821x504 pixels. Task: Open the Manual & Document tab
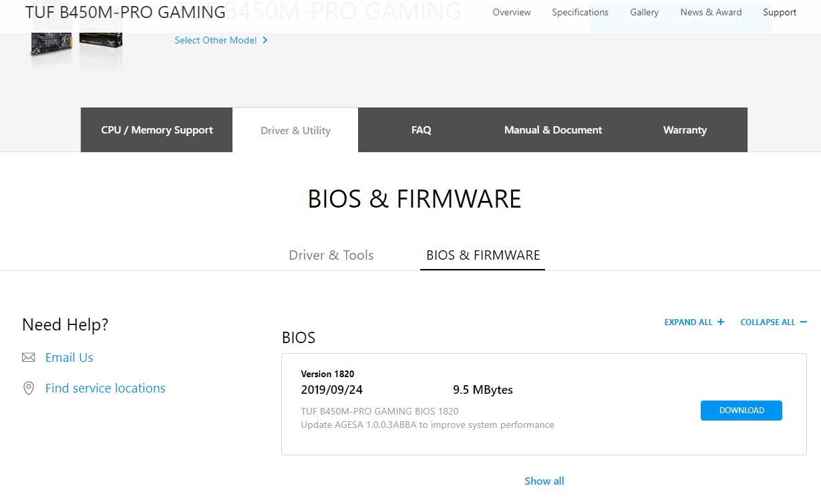(x=553, y=130)
